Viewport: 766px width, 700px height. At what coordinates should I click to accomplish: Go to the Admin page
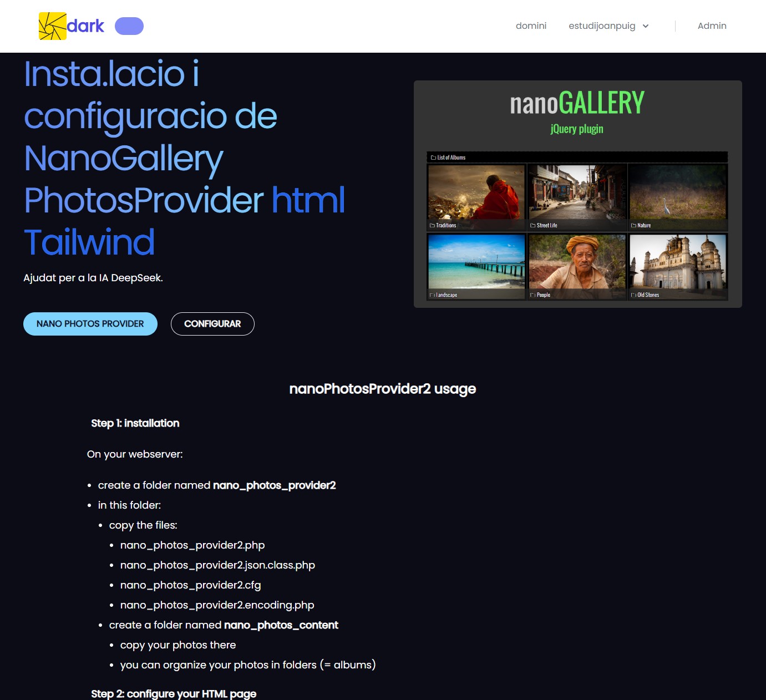712,26
